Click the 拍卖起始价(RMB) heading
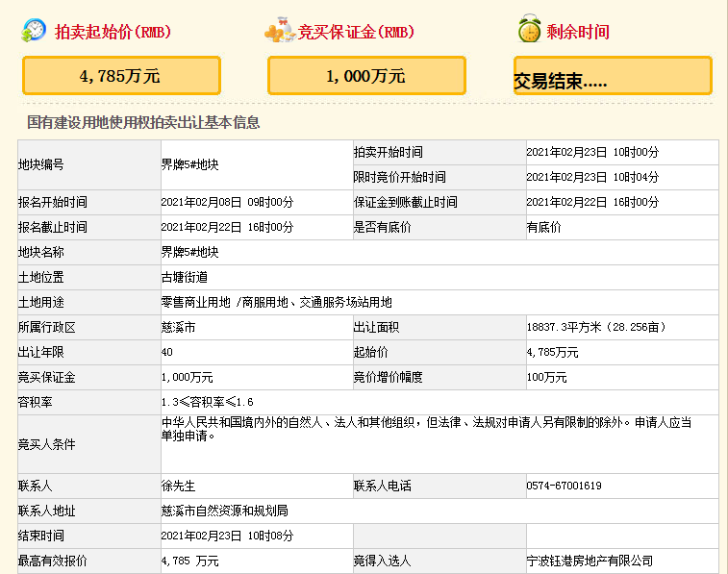The width and height of the screenshot is (728, 574). (x=113, y=32)
